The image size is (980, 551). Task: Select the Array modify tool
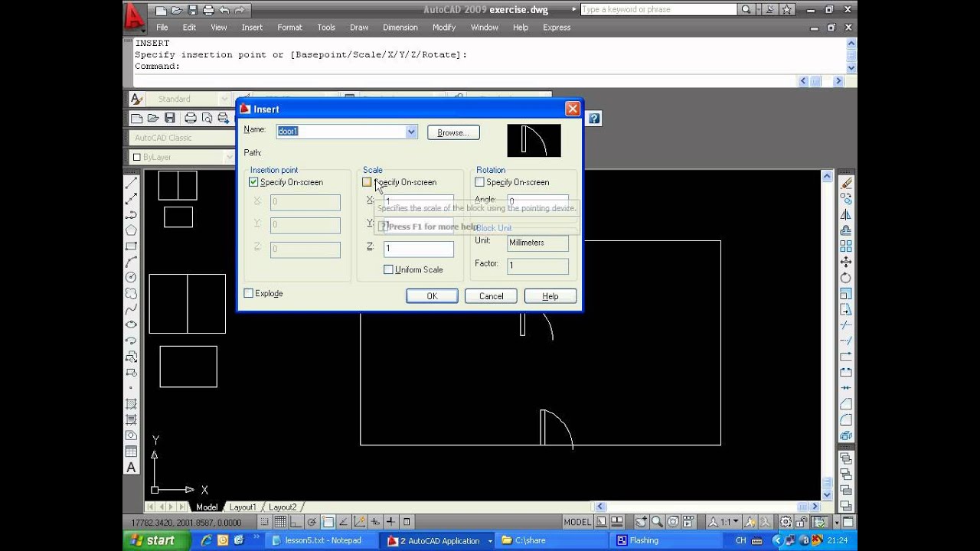pos(846,246)
